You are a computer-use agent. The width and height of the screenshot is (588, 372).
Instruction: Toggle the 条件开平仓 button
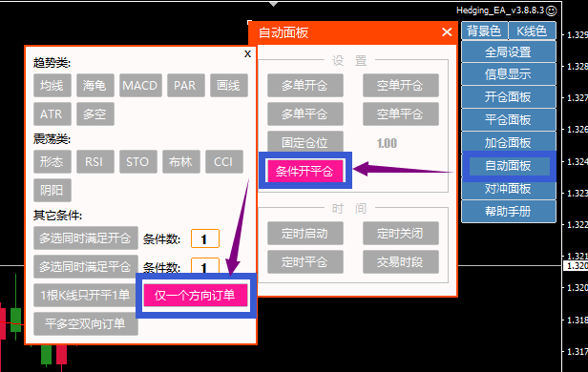(304, 171)
